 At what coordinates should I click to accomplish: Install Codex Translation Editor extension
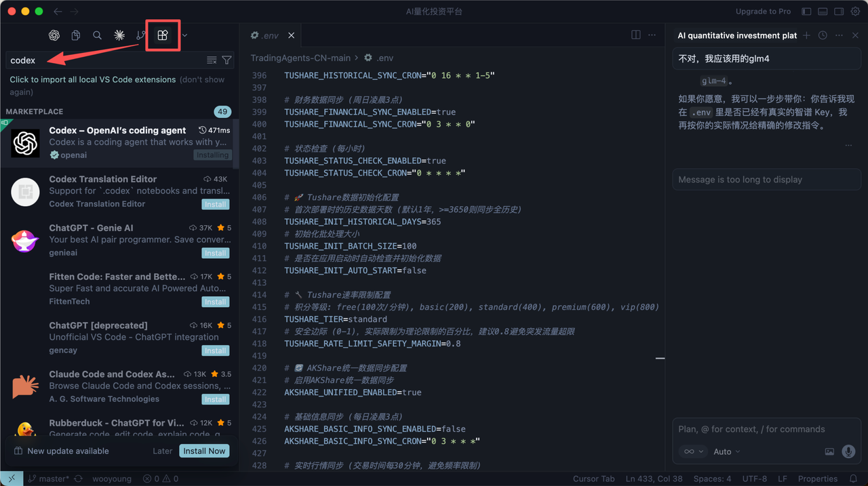pos(216,204)
